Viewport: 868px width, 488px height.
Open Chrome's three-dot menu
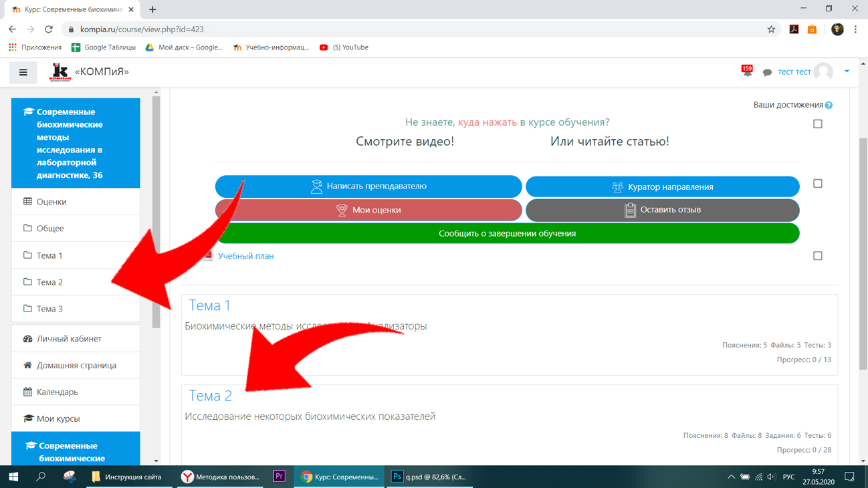point(855,29)
